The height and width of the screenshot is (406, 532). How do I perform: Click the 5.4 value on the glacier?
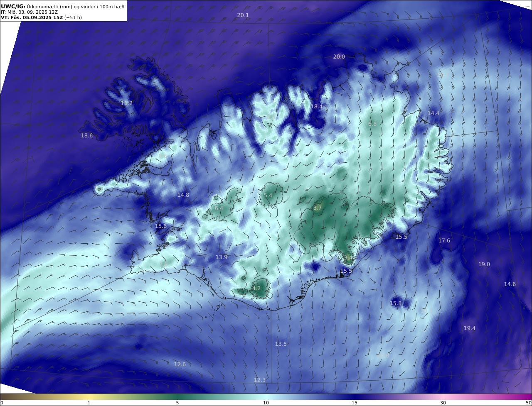click(x=268, y=195)
